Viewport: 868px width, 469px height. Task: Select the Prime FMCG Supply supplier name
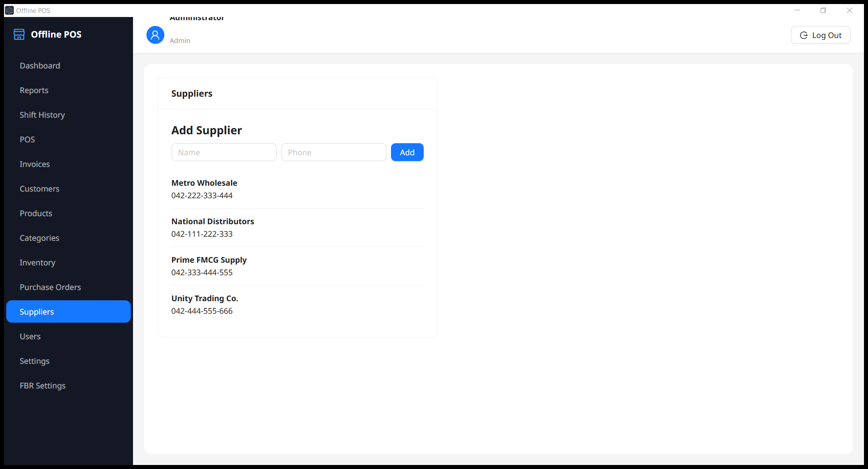click(x=209, y=260)
